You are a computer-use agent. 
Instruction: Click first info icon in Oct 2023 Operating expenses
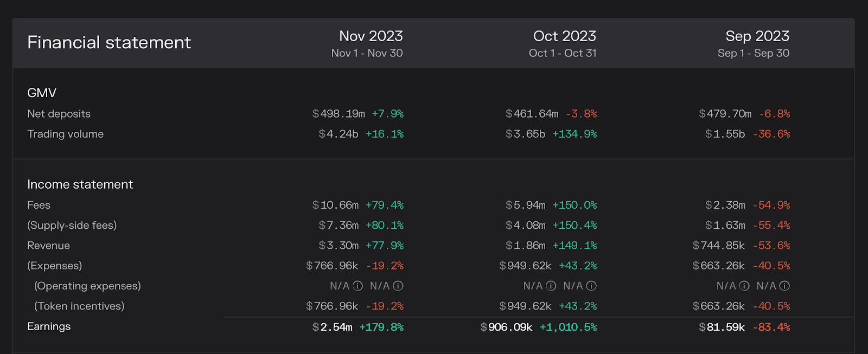551,286
